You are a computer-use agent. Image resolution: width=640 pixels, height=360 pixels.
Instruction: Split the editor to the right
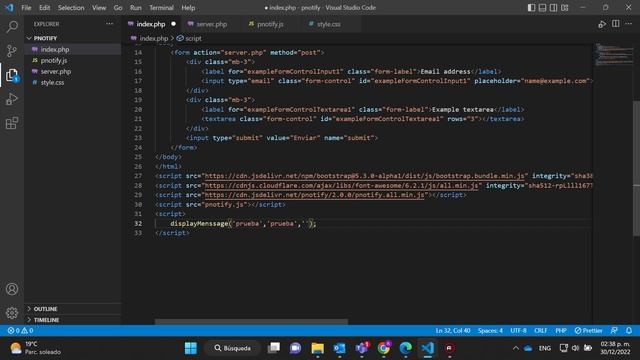click(616, 24)
